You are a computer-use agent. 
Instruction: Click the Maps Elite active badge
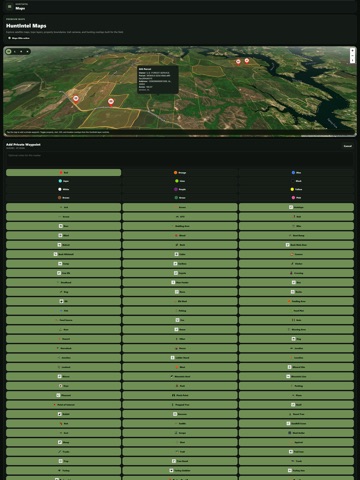pos(19,38)
